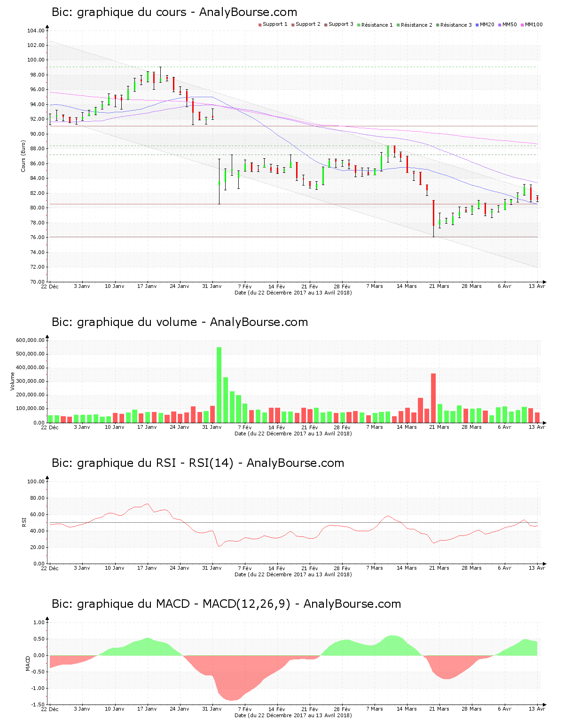The image size is (564, 728).
Task: Click the 70.00 value on price axis
Action: pos(37,282)
